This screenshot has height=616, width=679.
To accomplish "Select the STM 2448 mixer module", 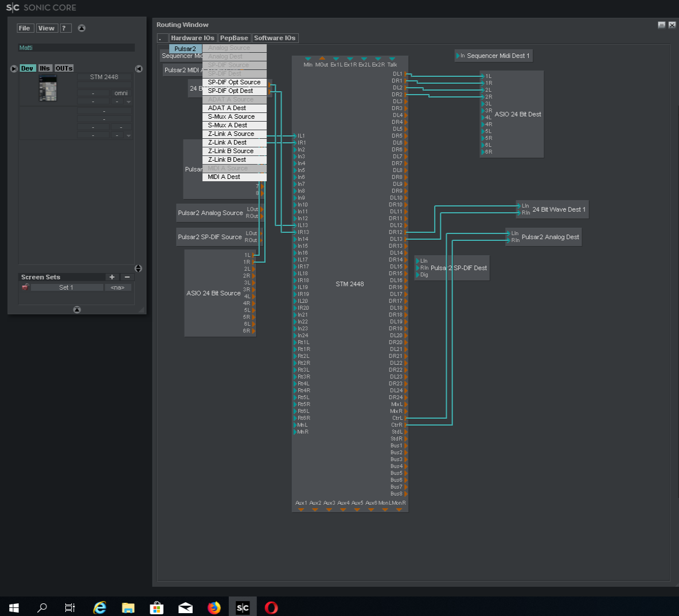I will (349, 284).
